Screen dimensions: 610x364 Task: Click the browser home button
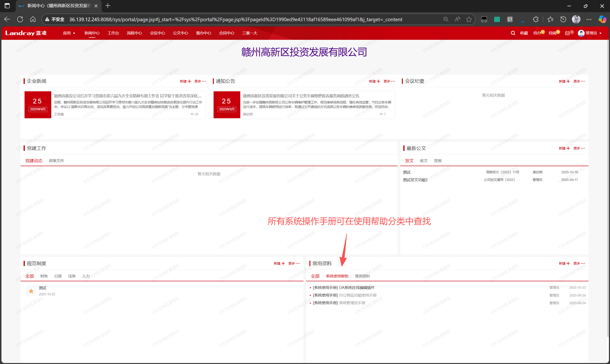[x=33, y=19]
